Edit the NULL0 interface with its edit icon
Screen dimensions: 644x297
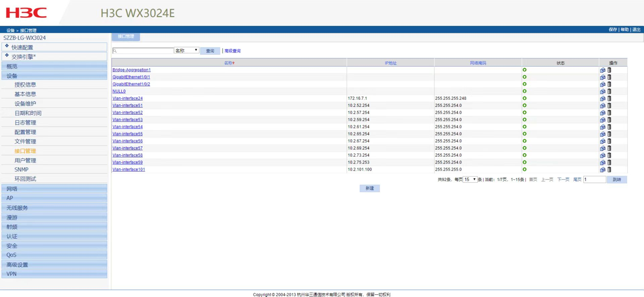point(603,91)
